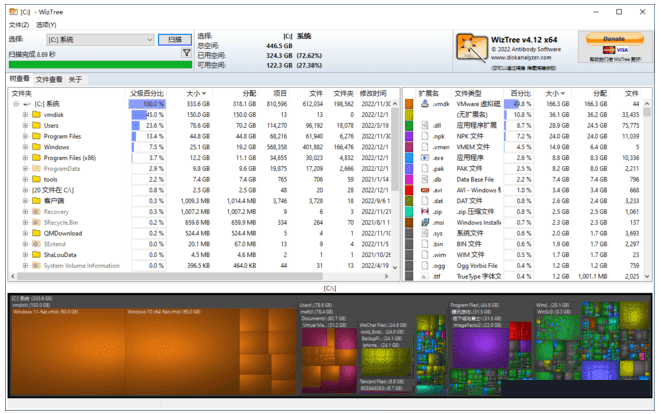Viewport: 662px width, 414px height.
Task: Open the drive selection dropdown
Action: 148,39
